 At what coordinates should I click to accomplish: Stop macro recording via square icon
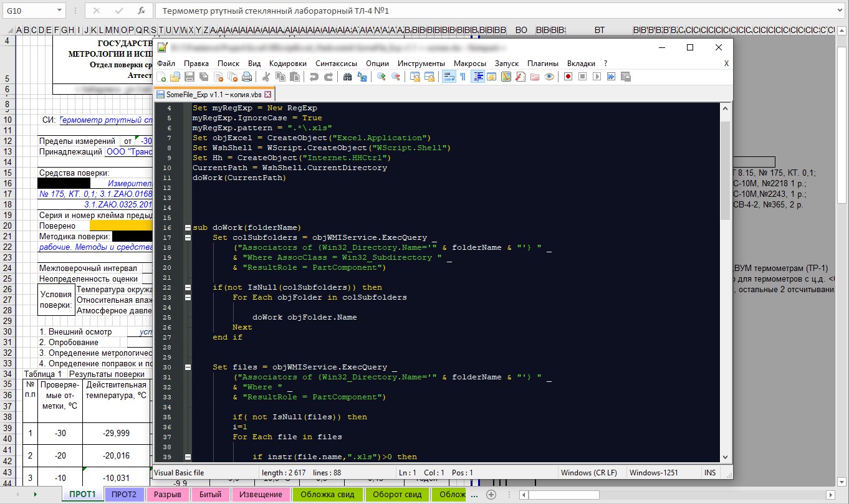point(583,77)
